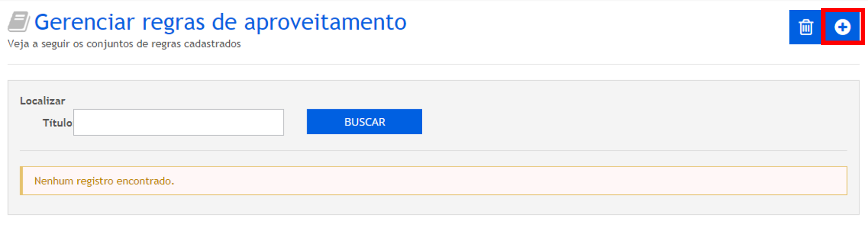The height and width of the screenshot is (234, 868).
Task: Click the book icon beside the page title
Action: pos(19,22)
